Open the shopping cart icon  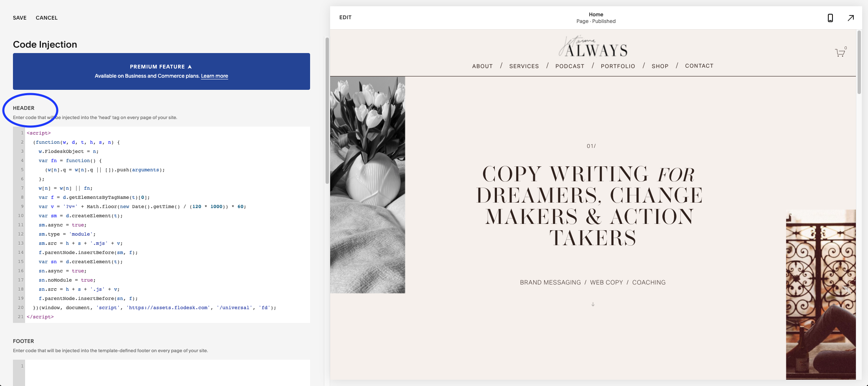(840, 52)
